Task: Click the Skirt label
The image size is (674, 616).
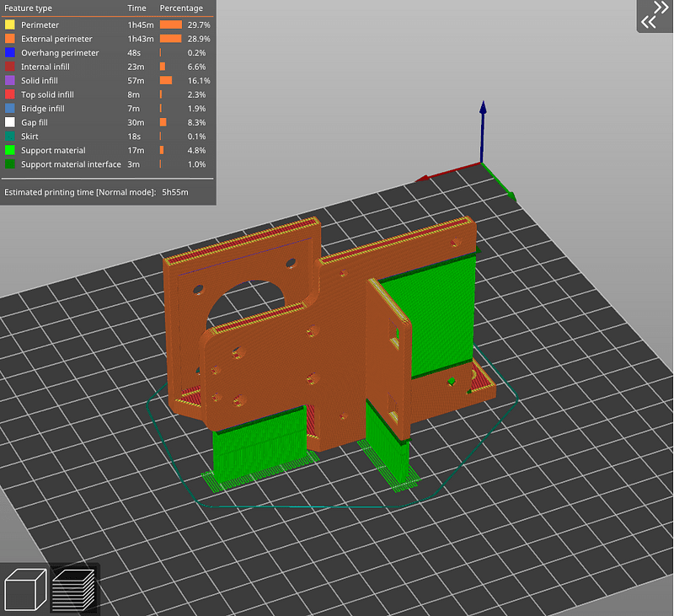Action: click(29, 137)
